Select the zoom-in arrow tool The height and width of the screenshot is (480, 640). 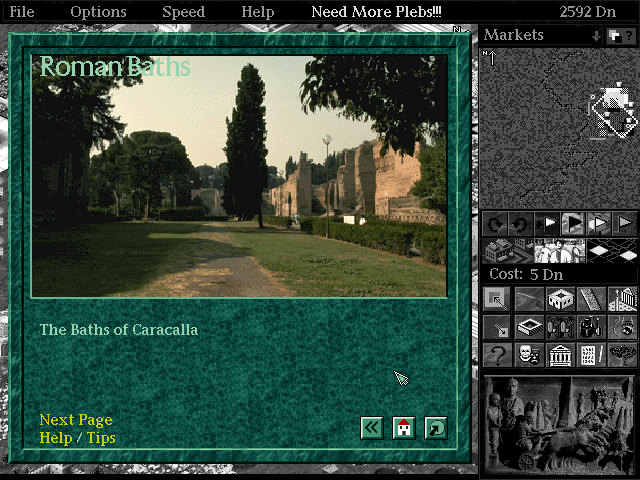tap(497, 299)
